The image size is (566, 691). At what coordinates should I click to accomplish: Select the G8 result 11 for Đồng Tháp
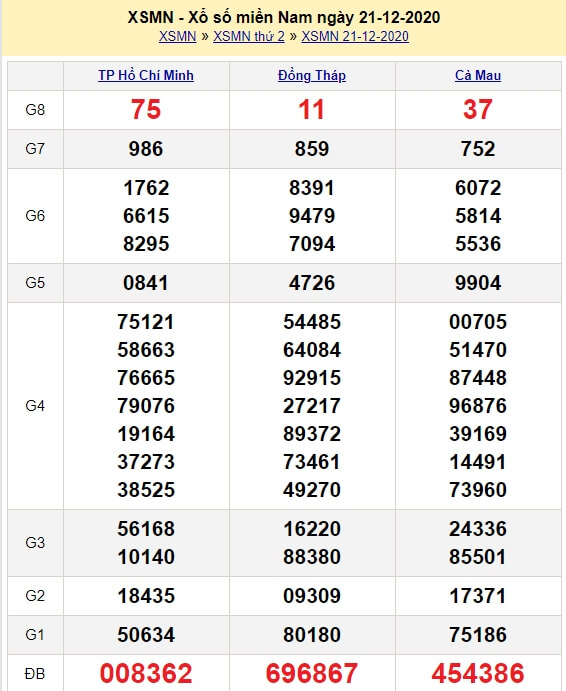click(312, 109)
